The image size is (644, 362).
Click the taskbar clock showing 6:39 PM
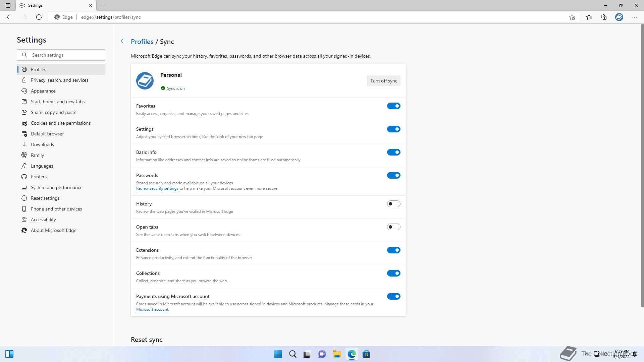click(622, 354)
